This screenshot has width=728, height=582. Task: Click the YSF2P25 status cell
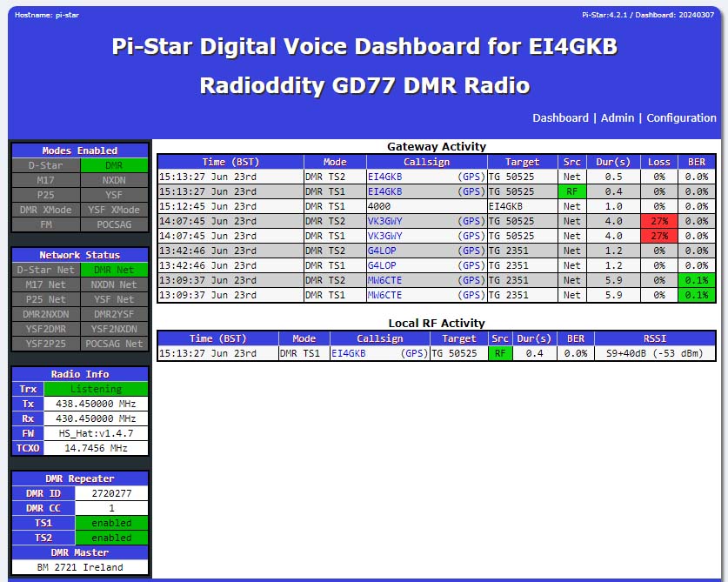[46, 345]
